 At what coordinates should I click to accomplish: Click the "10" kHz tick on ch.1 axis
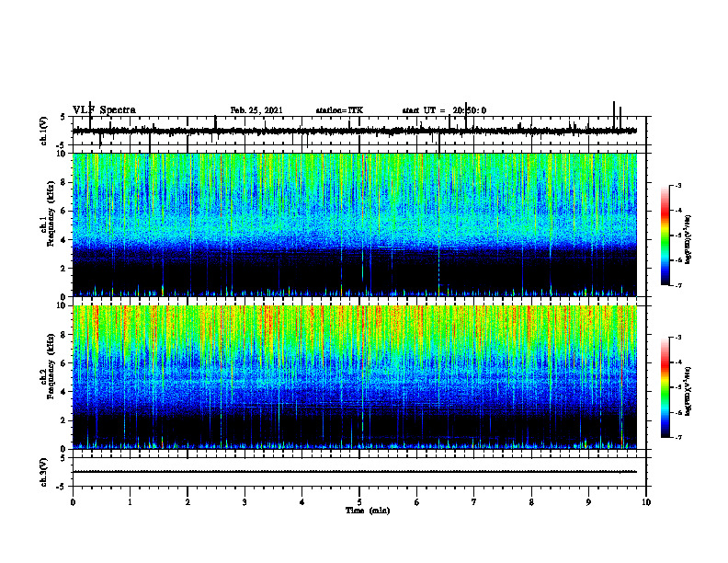[x=62, y=154]
